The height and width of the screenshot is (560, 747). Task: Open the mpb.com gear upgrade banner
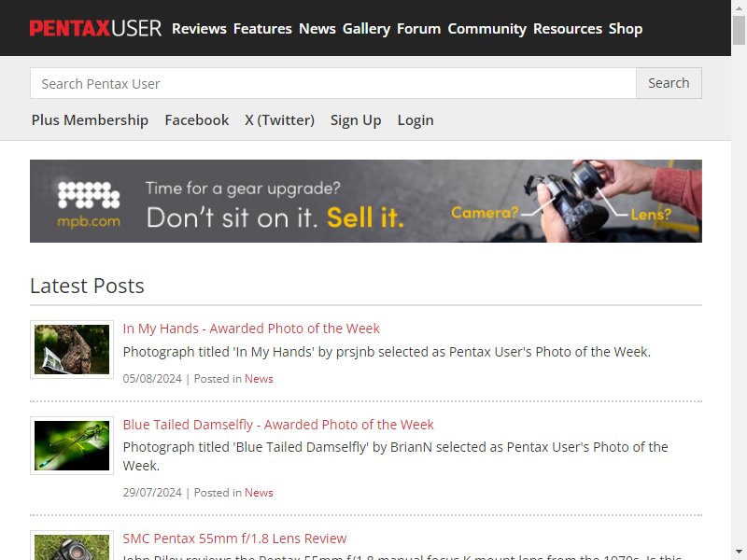(x=366, y=201)
